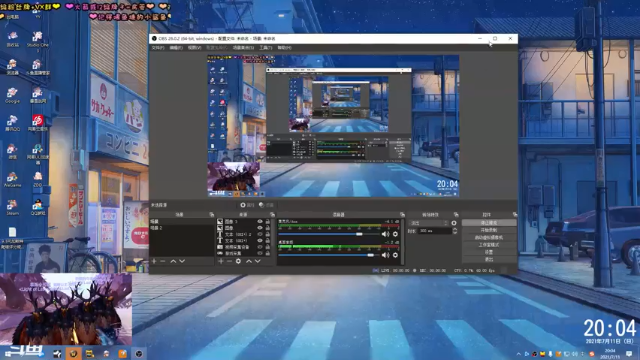Open the source properties gear under sources list
The width and height of the screenshot is (640, 360).
click(x=238, y=261)
